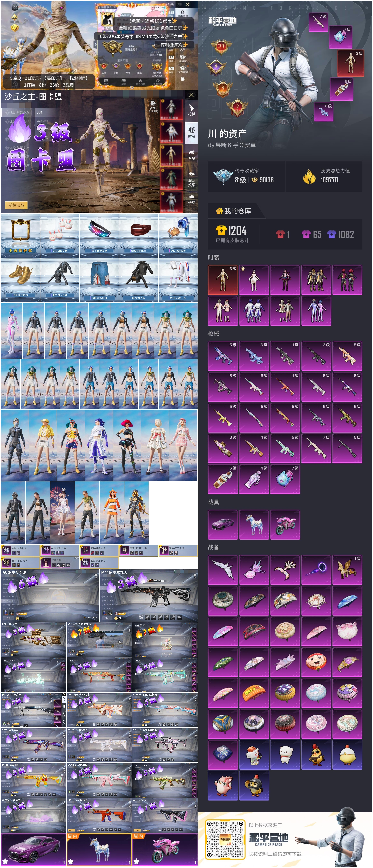Image resolution: width=373 pixels, height=868 pixels.
Task: Click the pink motorcycle under 载具
Action: pyautogui.click(x=285, y=524)
